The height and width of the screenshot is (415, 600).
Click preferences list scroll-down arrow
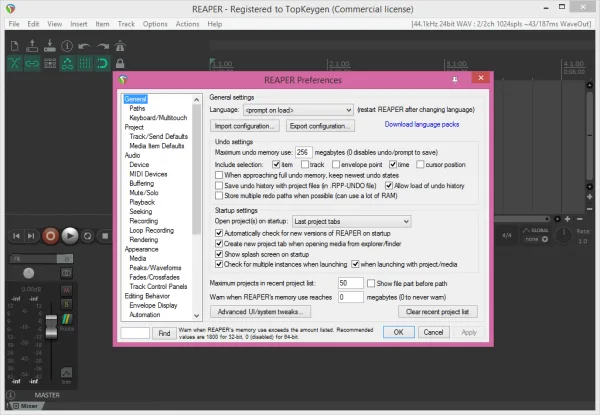(197, 316)
